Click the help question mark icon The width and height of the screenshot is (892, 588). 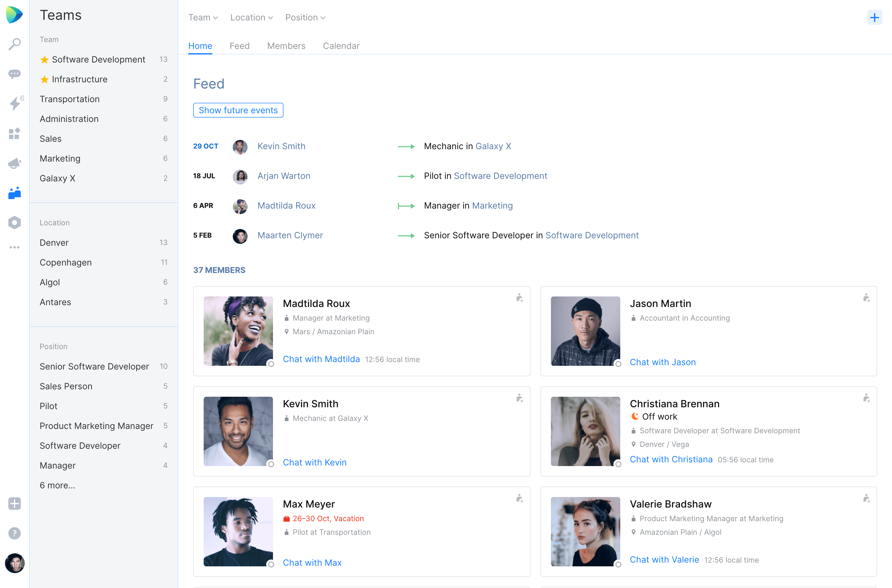point(14,533)
